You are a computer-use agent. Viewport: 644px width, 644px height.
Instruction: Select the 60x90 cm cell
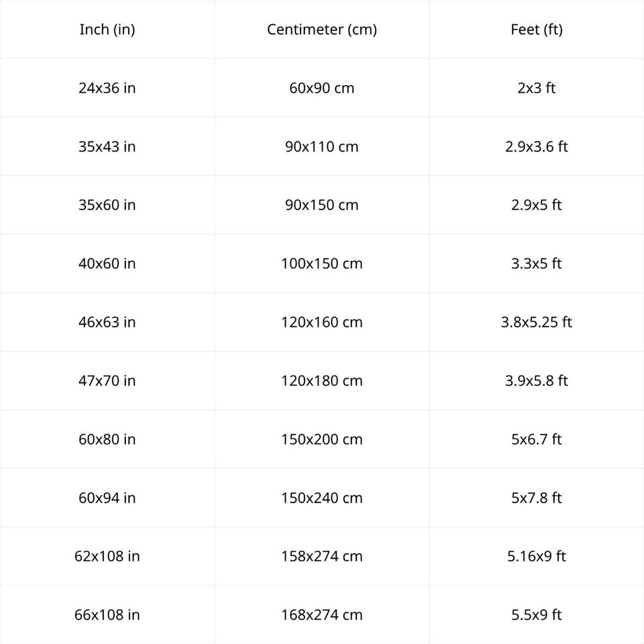[x=322, y=88]
